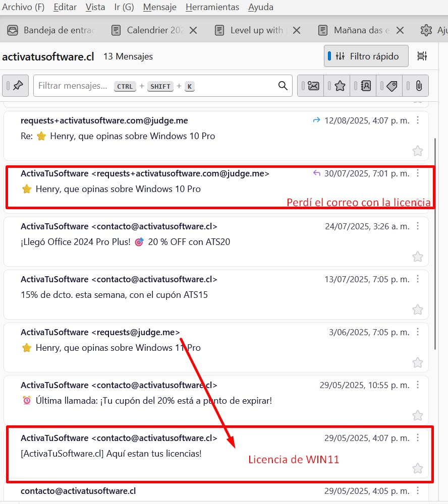Open the three-dot menu for the 30/07/2025 message

pyautogui.click(x=418, y=173)
